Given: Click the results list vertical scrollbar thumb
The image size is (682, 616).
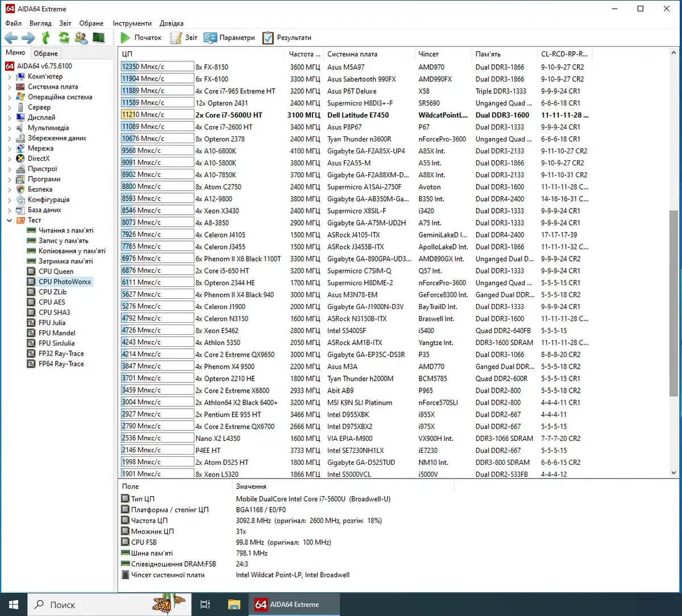Looking at the screenshot, I should [x=673, y=303].
